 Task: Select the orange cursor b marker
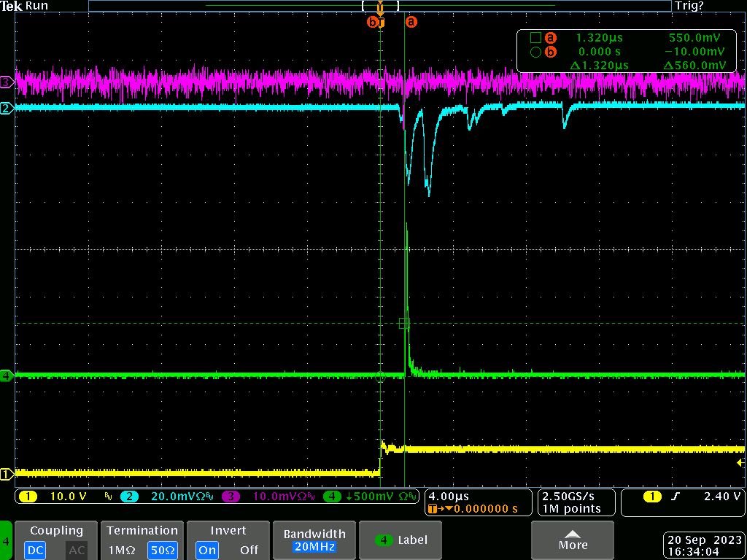[373, 23]
